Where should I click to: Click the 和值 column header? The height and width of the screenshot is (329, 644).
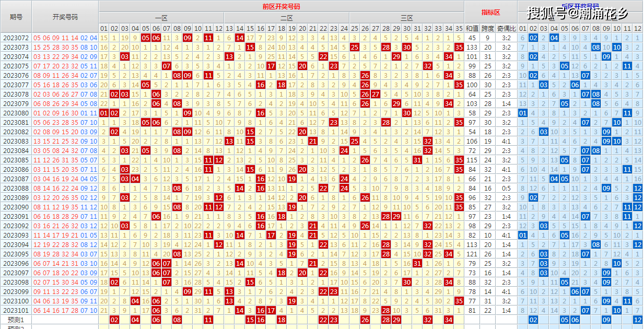pos(472,28)
